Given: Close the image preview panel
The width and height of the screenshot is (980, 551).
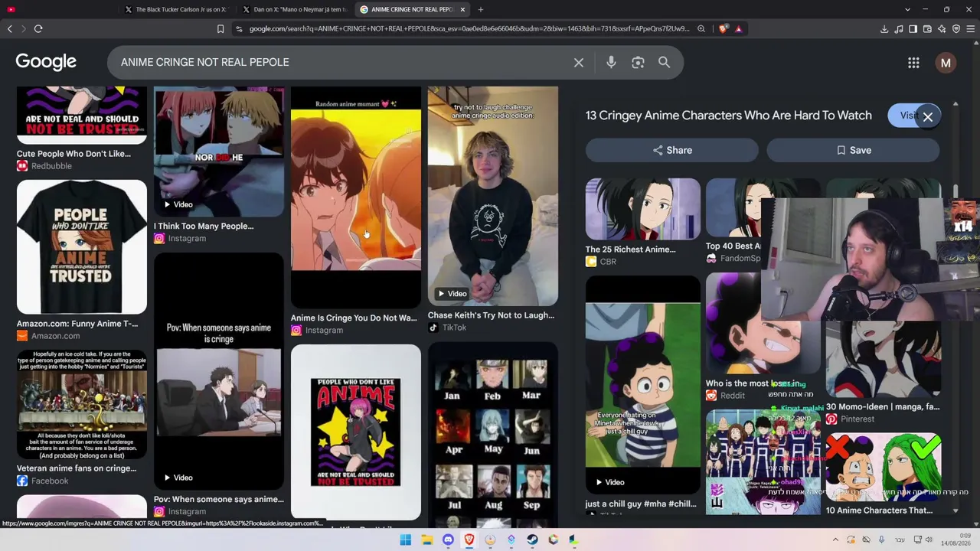Looking at the screenshot, I should pyautogui.click(x=928, y=117).
